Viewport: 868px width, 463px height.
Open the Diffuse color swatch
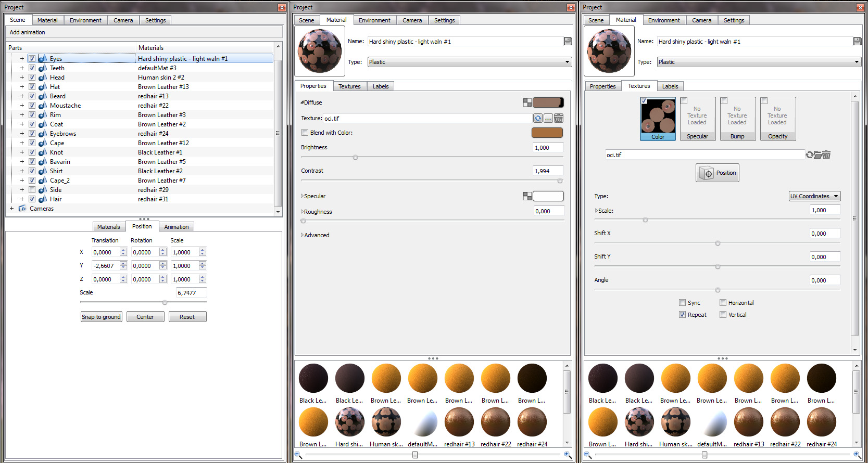548,102
